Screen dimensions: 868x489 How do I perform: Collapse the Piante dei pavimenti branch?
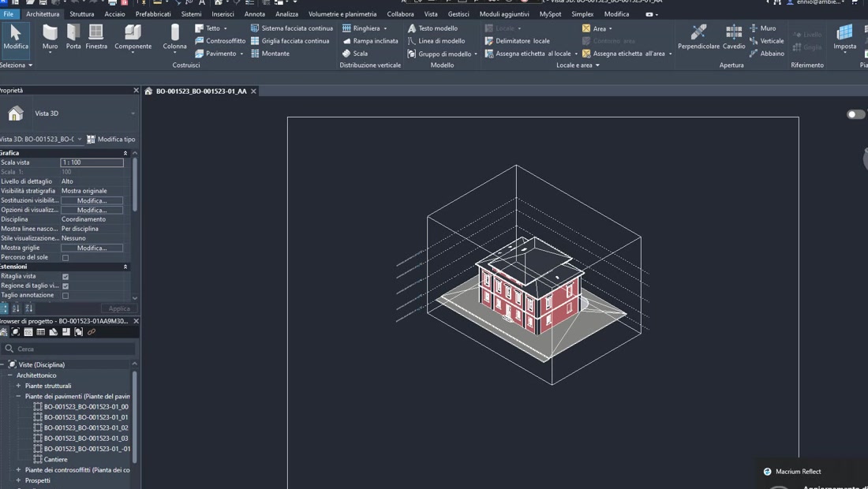(x=19, y=396)
